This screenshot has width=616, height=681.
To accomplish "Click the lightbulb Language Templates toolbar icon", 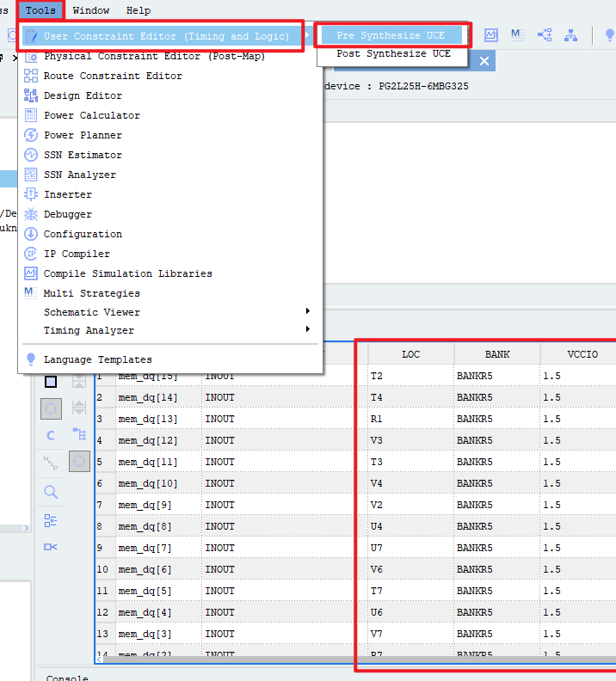I will [x=609, y=35].
